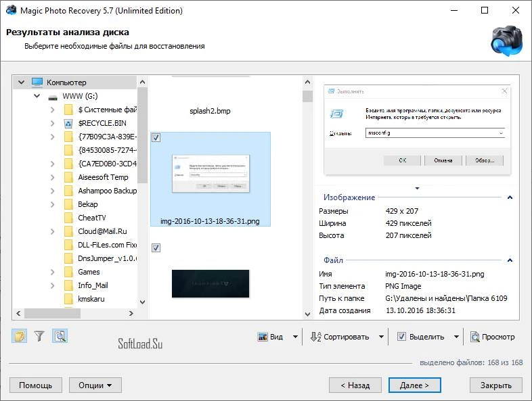This screenshot has height=401, width=532.
Task: Click the Bekap folder icon
Action: [x=68, y=204]
